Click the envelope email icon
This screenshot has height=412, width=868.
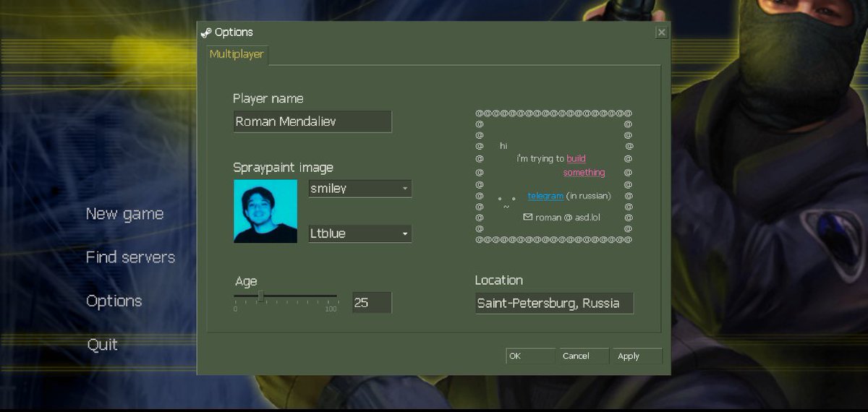(527, 217)
